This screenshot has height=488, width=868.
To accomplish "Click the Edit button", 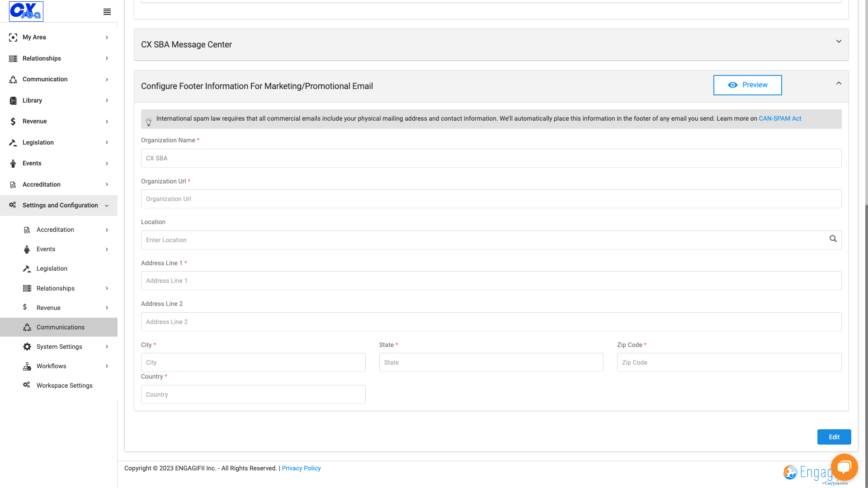I will [834, 437].
